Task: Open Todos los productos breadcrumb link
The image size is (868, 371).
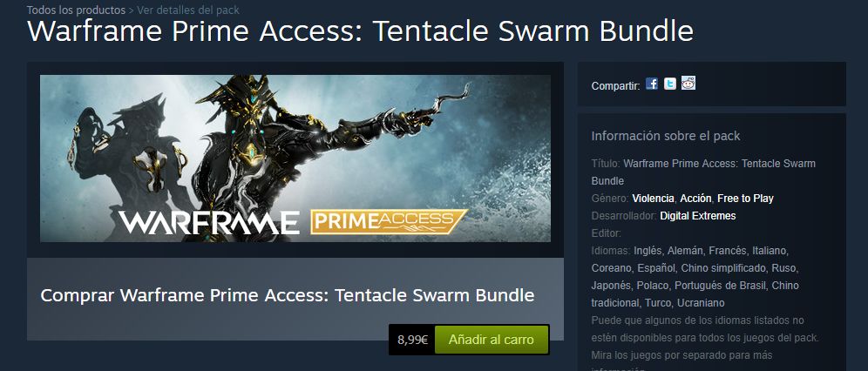Action: click(76, 10)
